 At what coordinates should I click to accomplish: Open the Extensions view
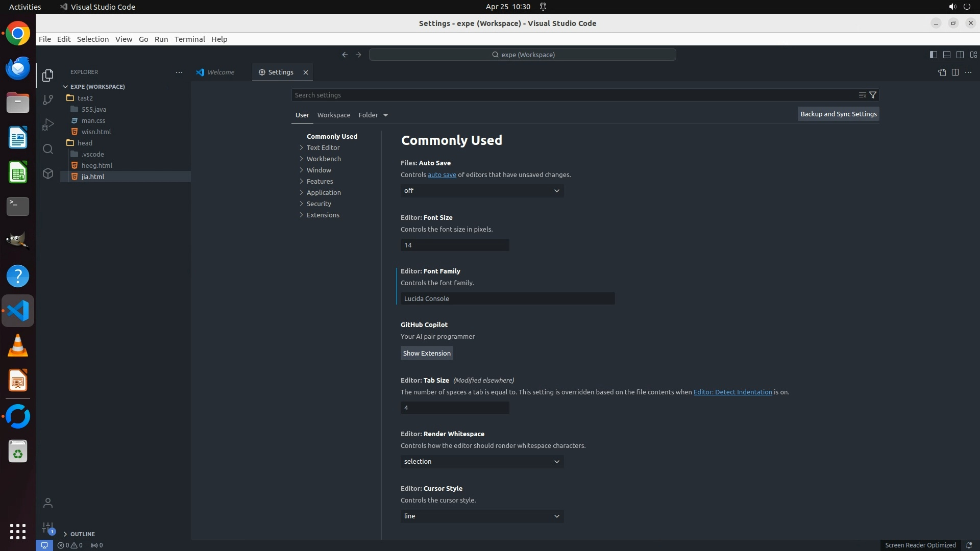(x=48, y=173)
